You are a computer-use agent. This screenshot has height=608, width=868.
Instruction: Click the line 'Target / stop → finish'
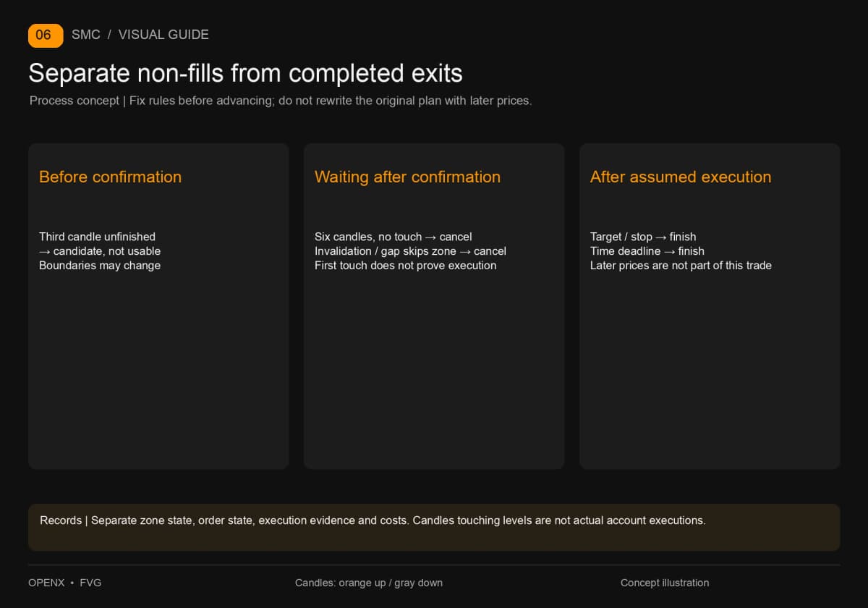click(643, 237)
